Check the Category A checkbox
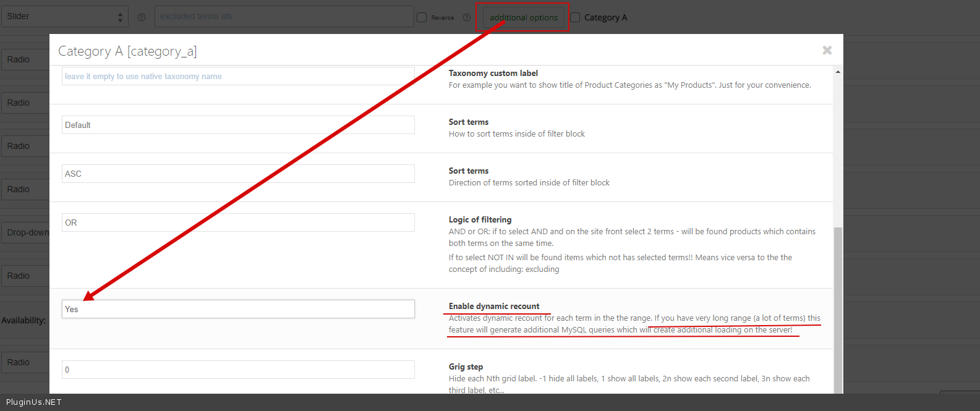 575,17
